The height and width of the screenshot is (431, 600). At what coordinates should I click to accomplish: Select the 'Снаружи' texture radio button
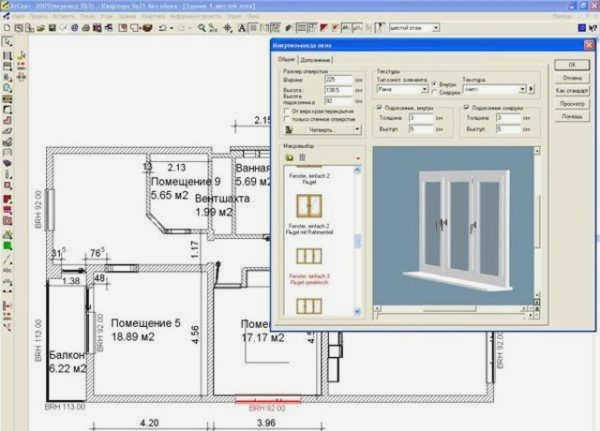click(435, 92)
